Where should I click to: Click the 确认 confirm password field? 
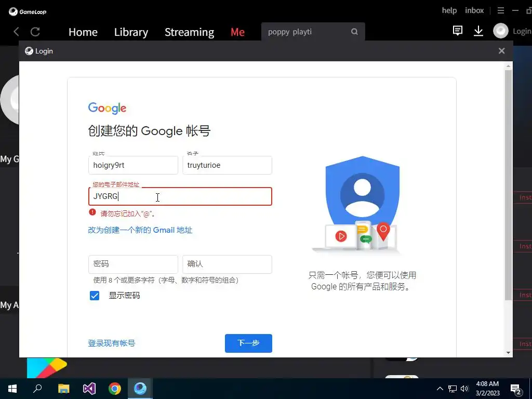click(x=228, y=264)
